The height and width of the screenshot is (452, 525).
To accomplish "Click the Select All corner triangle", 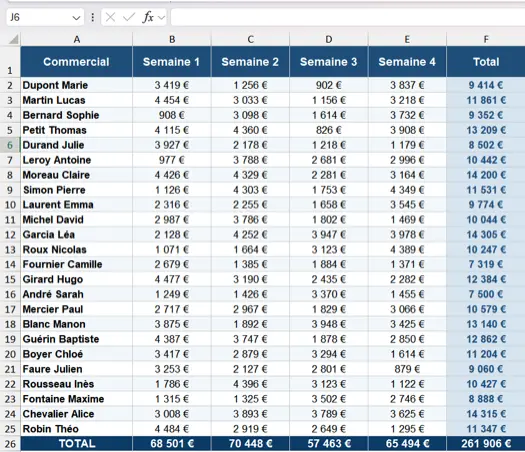I will click(13, 40).
